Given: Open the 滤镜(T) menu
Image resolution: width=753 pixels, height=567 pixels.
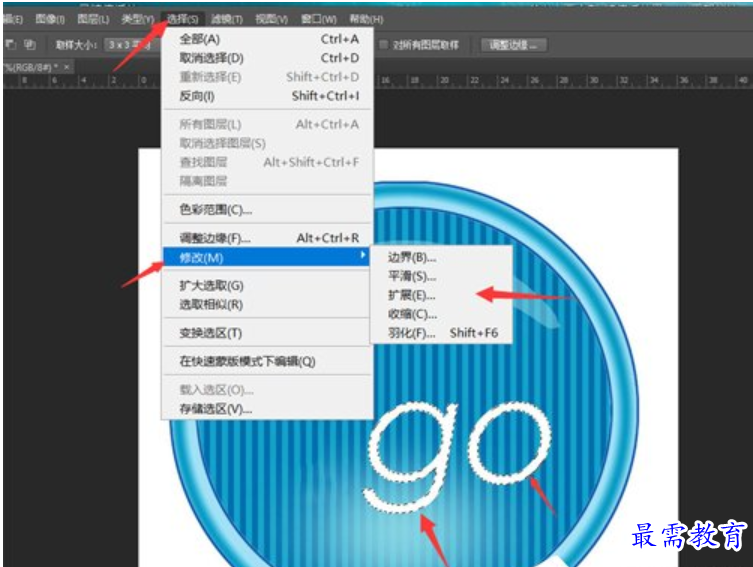Looking at the screenshot, I should pyautogui.click(x=227, y=19).
